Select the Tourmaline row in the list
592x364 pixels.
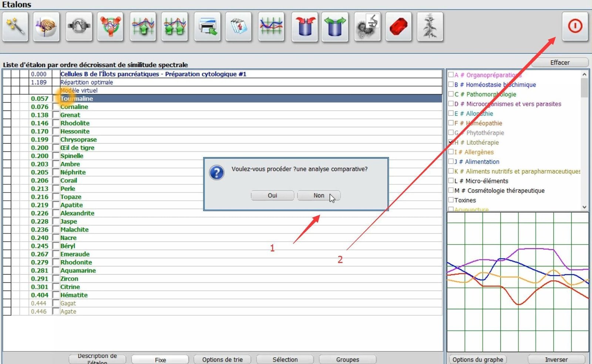click(222, 99)
